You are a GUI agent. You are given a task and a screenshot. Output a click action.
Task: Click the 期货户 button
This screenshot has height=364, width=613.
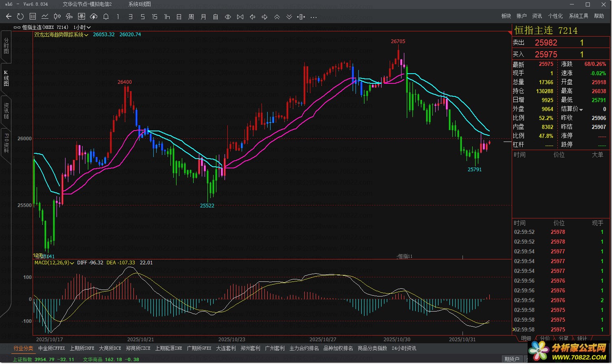[512, 359]
